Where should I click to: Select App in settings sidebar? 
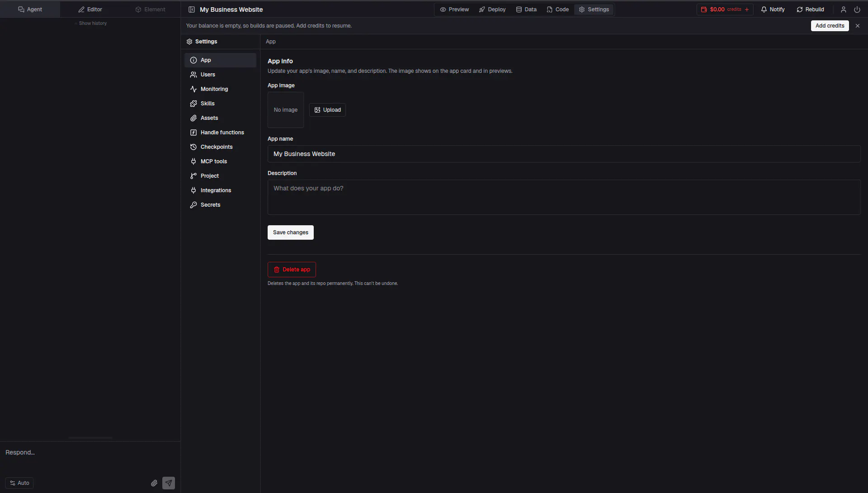220,60
